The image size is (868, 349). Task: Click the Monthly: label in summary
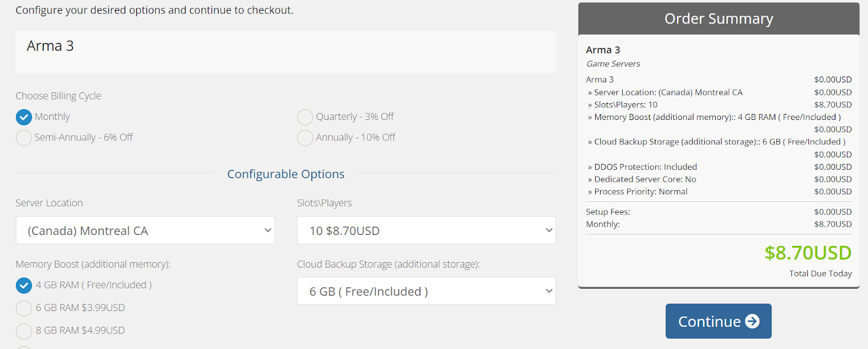603,225
